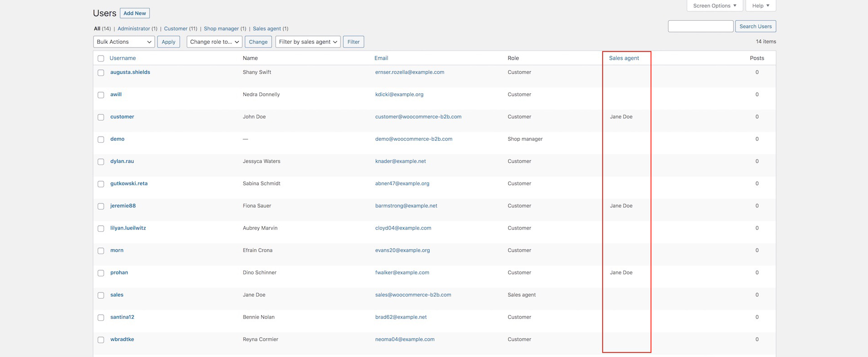This screenshot has height=357, width=868.
Task: Open the Bulk Actions dropdown
Action: (x=124, y=42)
